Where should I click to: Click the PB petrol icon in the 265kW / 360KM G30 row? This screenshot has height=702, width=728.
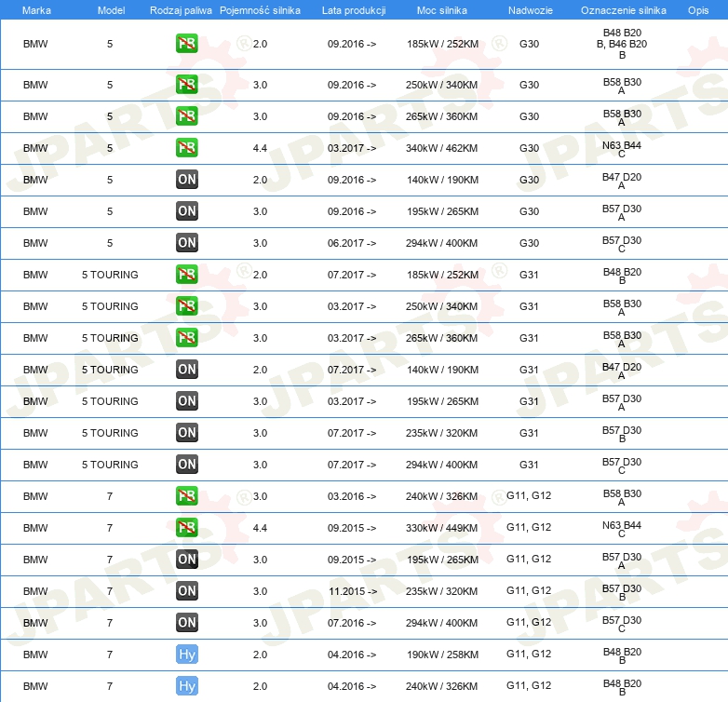click(186, 116)
